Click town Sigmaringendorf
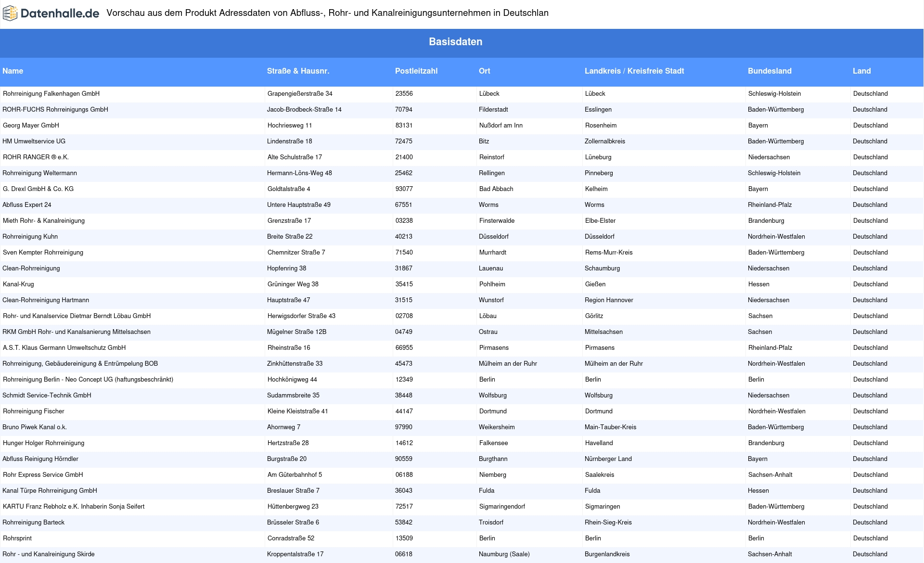Viewport: 924px width, 563px height. pyautogui.click(x=502, y=507)
